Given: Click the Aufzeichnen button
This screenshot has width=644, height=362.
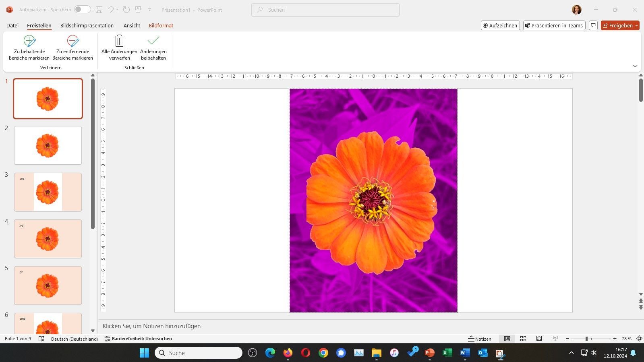Looking at the screenshot, I should click(x=500, y=25).
